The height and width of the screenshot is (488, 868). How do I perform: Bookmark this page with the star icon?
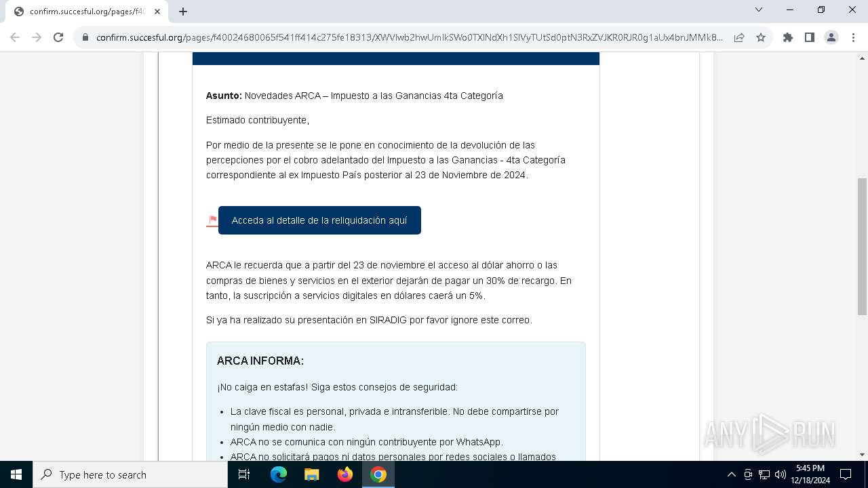tap(761, 37)
